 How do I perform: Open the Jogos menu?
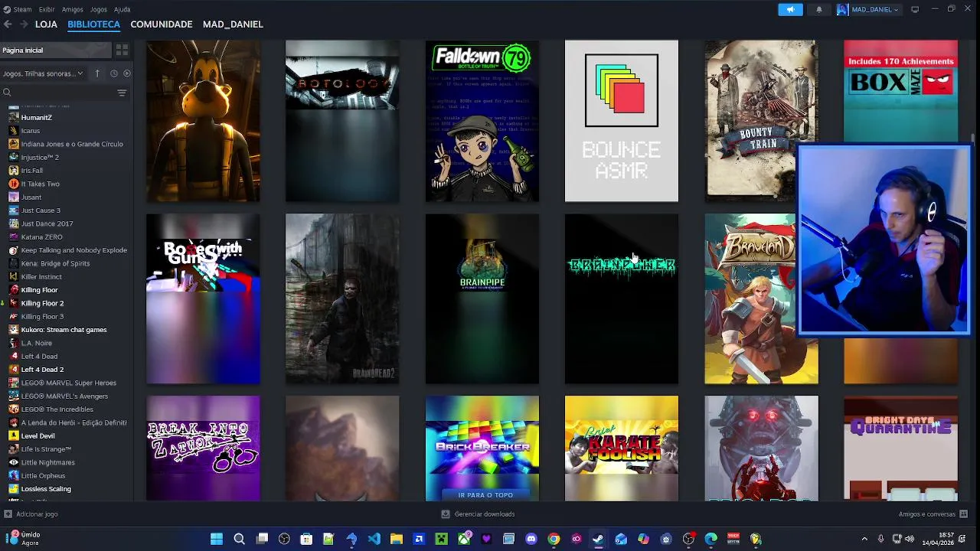point(99,9)
